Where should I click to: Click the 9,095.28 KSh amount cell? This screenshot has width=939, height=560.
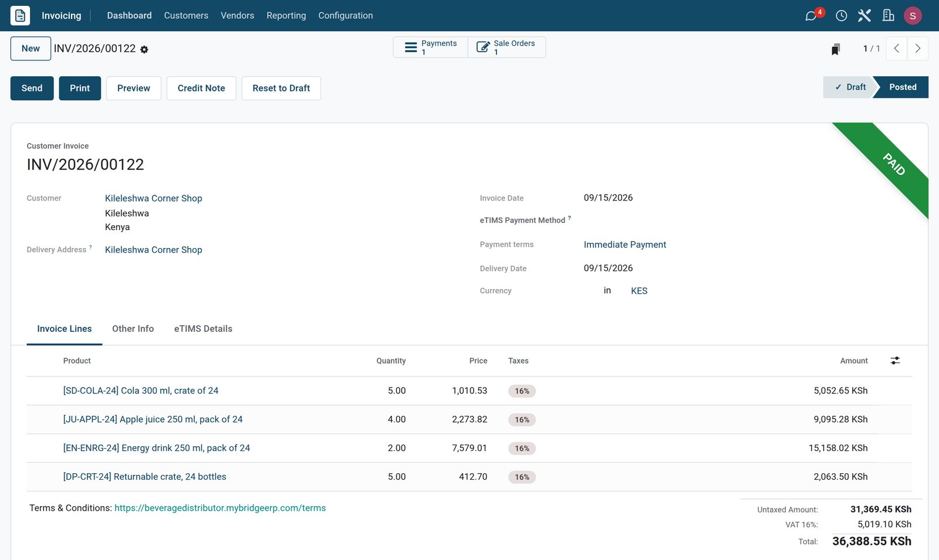pos(840,419)
